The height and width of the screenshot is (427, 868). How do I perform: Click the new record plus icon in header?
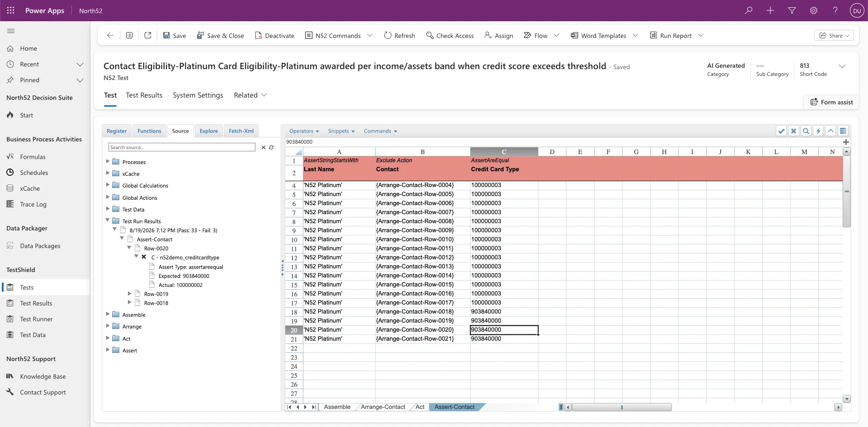770,10
